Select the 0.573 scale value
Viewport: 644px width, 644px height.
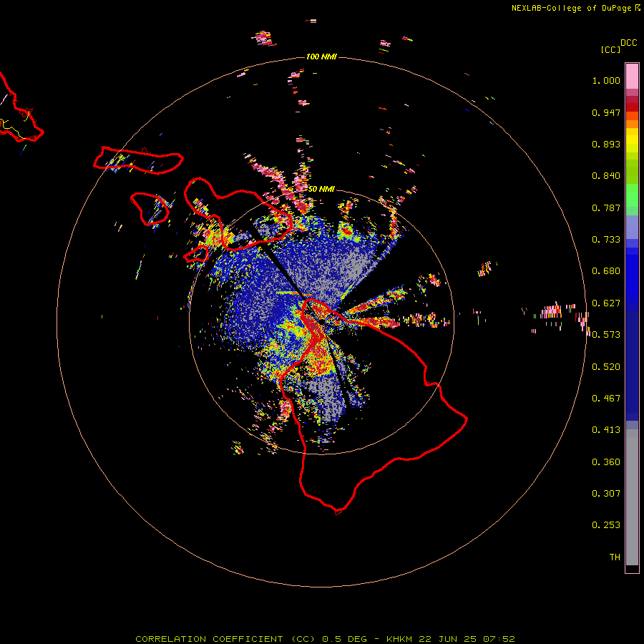click(x=606, y=335)
